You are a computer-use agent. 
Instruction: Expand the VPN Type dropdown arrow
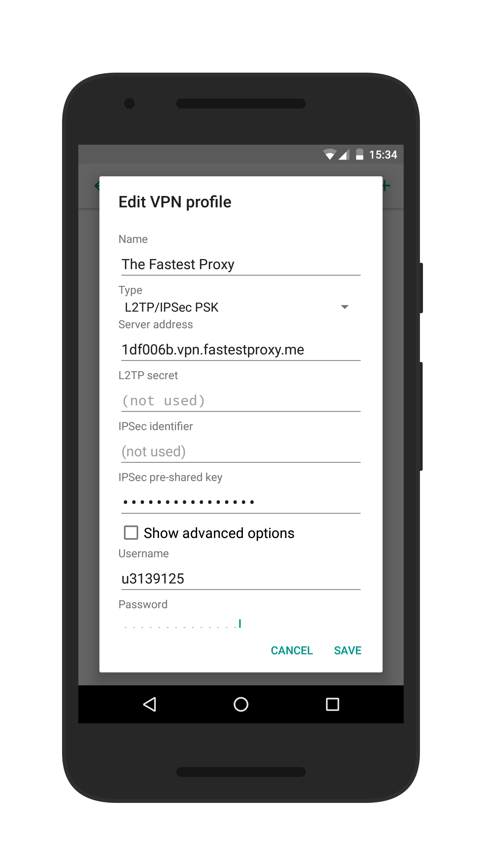pos(345,307)
